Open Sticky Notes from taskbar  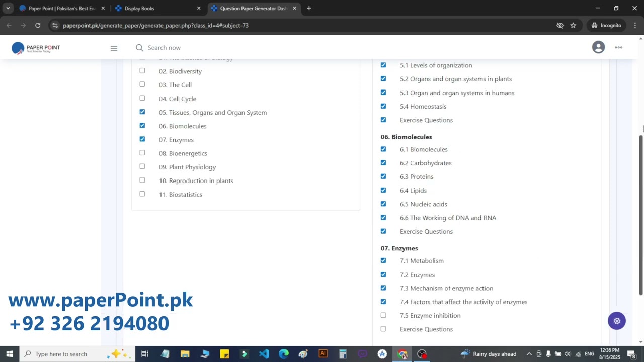click(224, 354)
